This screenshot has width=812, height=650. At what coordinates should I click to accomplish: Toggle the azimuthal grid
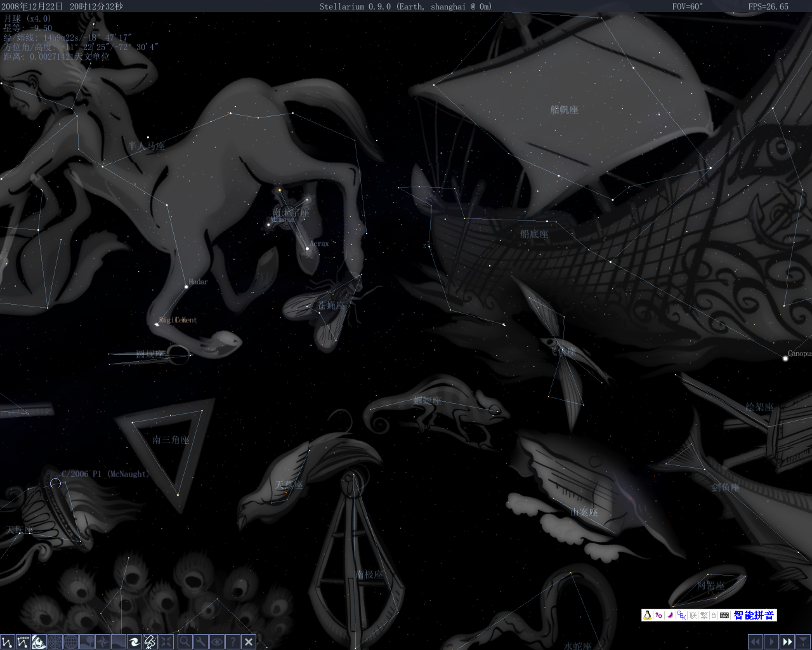click(x=55, y=642)
